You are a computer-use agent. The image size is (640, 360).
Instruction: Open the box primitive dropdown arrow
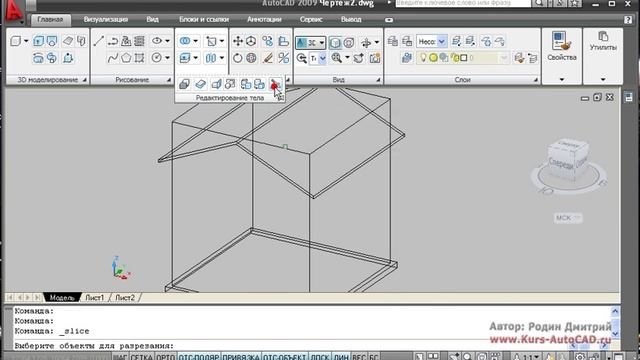[26, 41]
